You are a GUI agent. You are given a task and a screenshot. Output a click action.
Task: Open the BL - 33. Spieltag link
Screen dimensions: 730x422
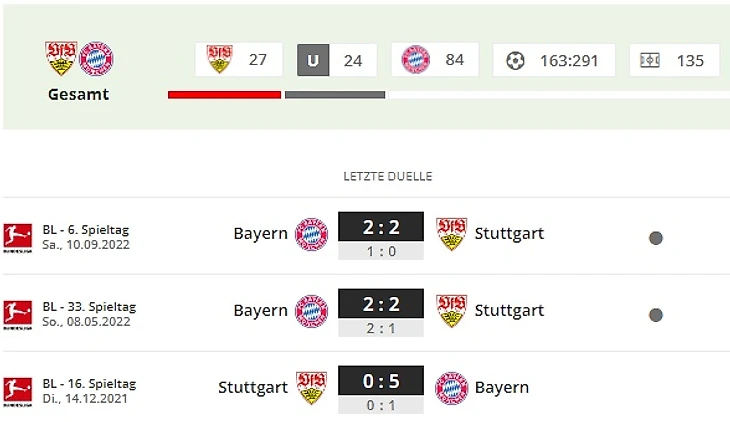[89, 307]
